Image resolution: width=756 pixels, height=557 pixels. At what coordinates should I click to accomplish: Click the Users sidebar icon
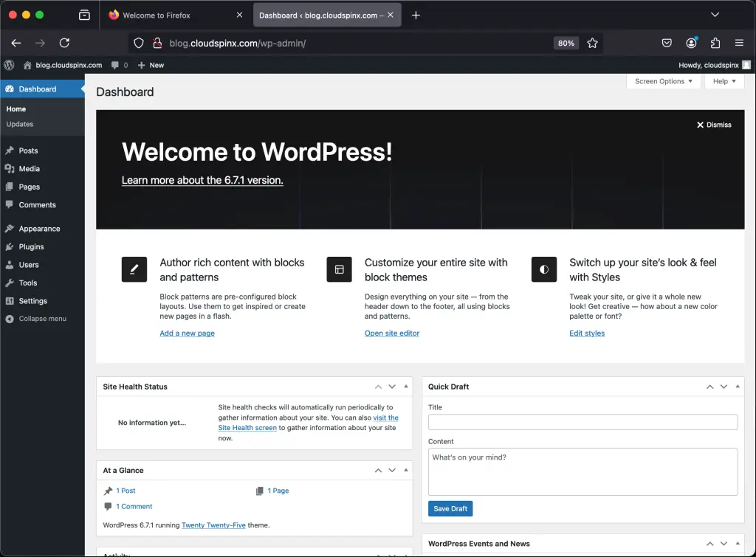[x=10, y=265]
